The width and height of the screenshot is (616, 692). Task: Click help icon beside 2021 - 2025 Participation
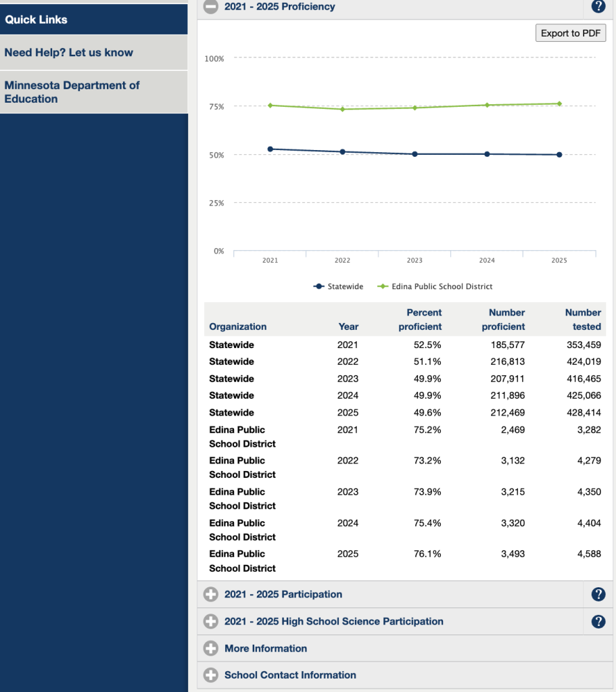[x=598, y=595]
